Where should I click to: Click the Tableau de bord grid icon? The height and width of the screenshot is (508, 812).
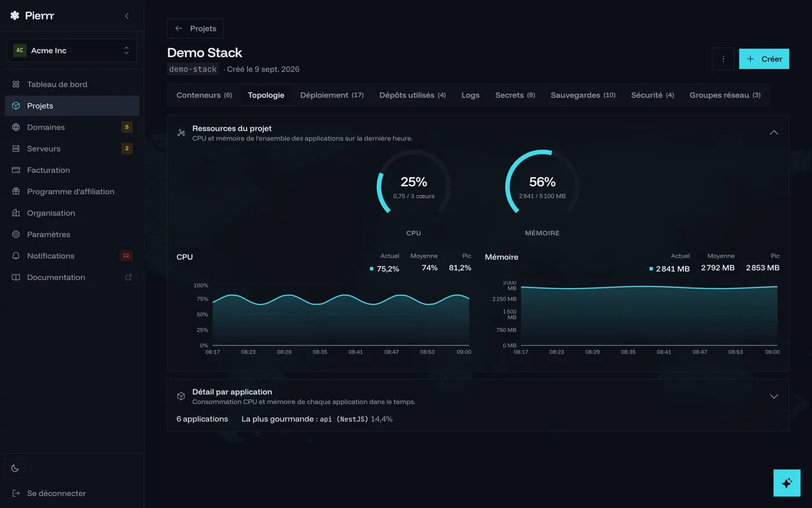[16, 84]
